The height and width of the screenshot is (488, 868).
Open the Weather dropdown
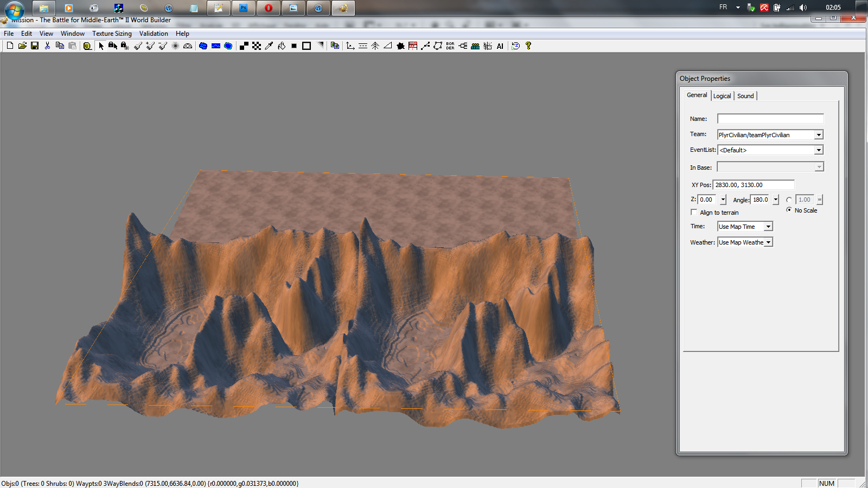coord(768,242)
